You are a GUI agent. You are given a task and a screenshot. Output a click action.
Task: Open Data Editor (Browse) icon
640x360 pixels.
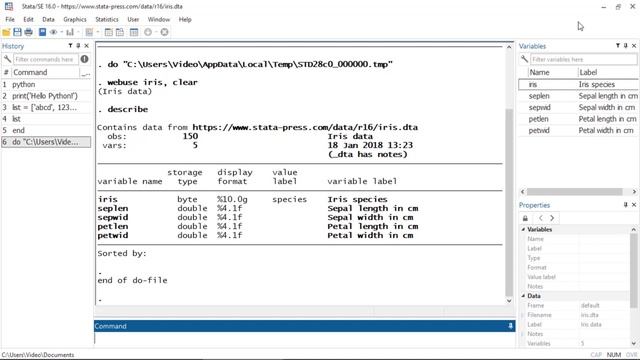point(120,32)
